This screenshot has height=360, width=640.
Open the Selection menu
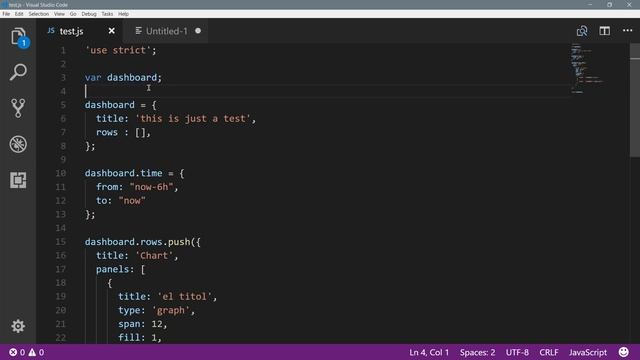point(38,14)
